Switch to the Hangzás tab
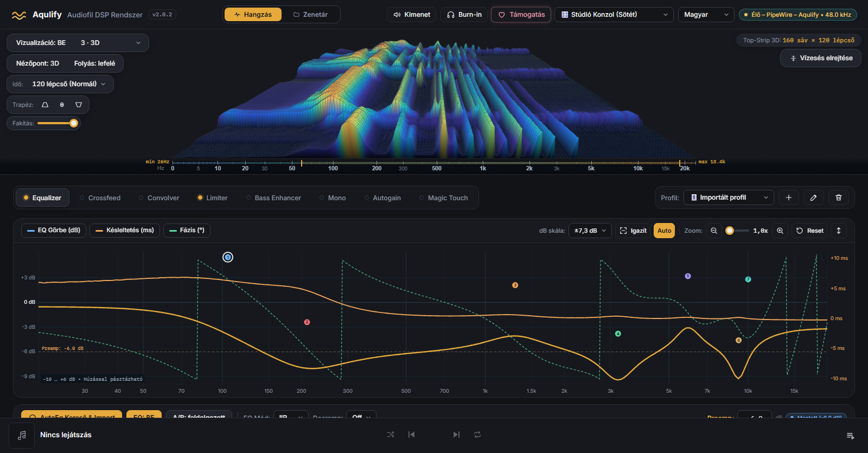 pyautogui.click(x=253, y=15)
